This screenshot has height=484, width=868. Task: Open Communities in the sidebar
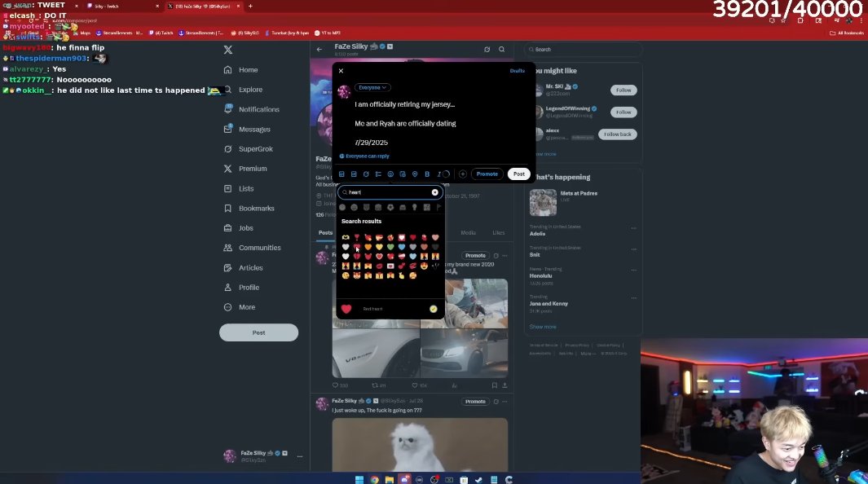coord(253,248)
